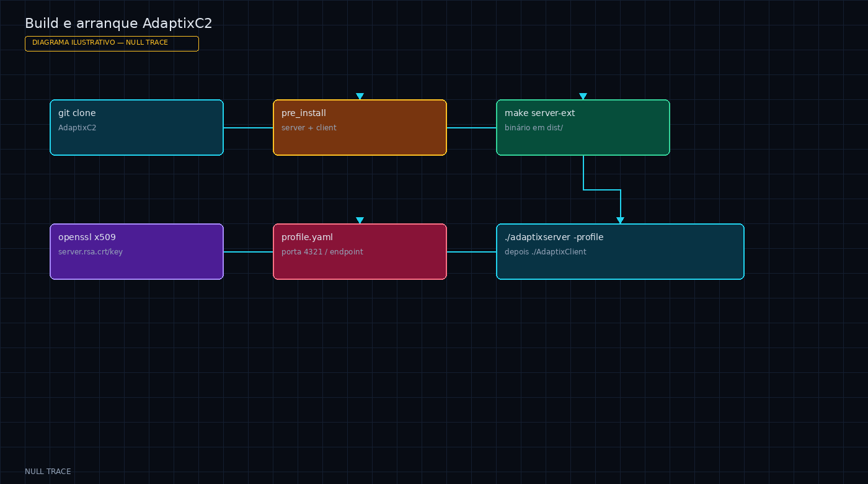
Task: Select the ./adaptixserver -profile node
Action: 620,251
